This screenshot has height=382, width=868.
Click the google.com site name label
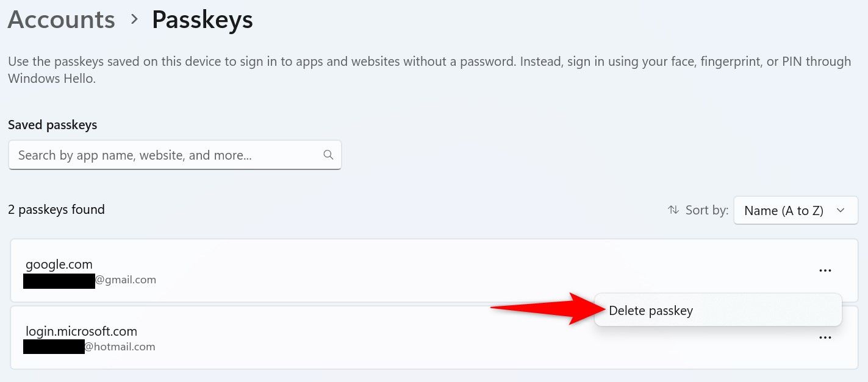point(59,264)
